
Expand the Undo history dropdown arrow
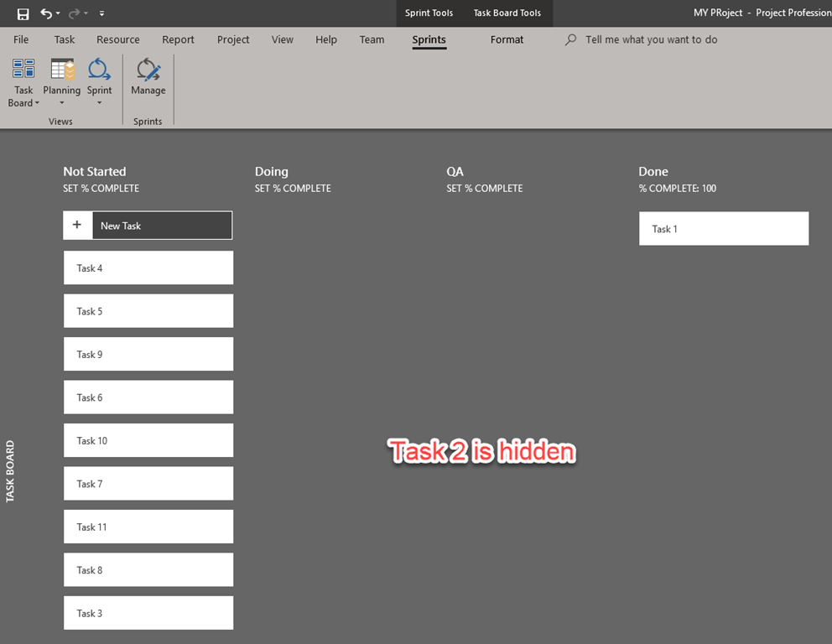57,13
